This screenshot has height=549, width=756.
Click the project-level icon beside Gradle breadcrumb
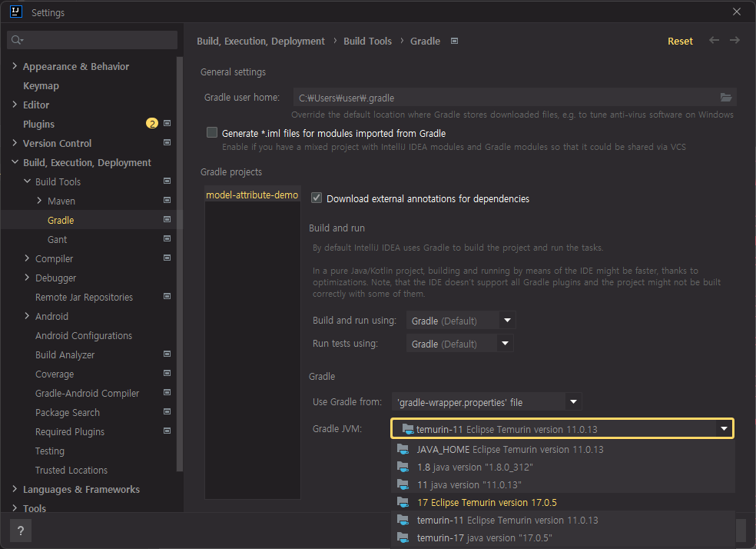(454, 41)
